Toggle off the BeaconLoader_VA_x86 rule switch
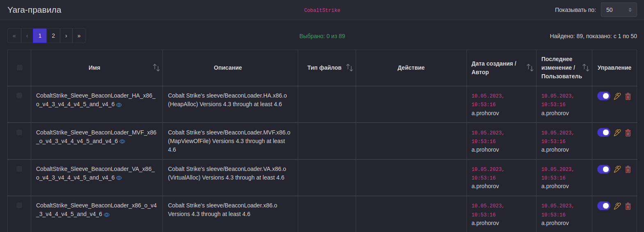Image resolution: width=644 pixels, height=232 pixels. (604, 169)
